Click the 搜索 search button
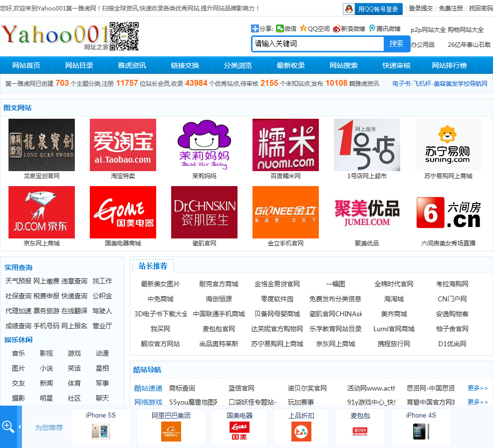The width and height of the screenshot is (493, 448). [x=397, y=43]
